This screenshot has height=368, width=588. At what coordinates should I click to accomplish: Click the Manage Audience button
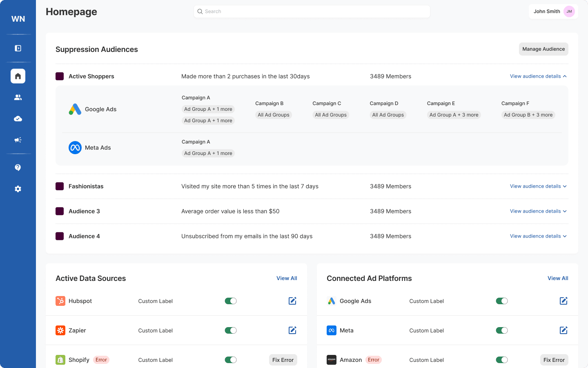click(x=543, y=49)
